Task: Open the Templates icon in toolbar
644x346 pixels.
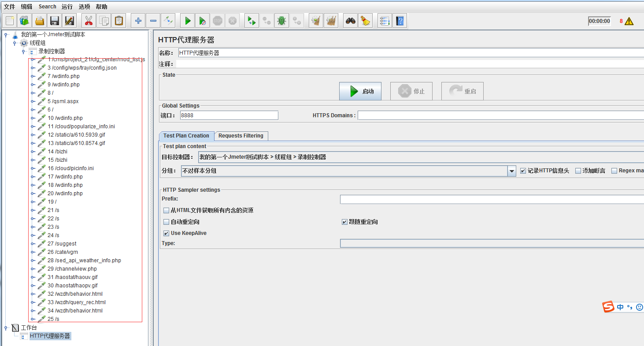Action: point(25,20)
